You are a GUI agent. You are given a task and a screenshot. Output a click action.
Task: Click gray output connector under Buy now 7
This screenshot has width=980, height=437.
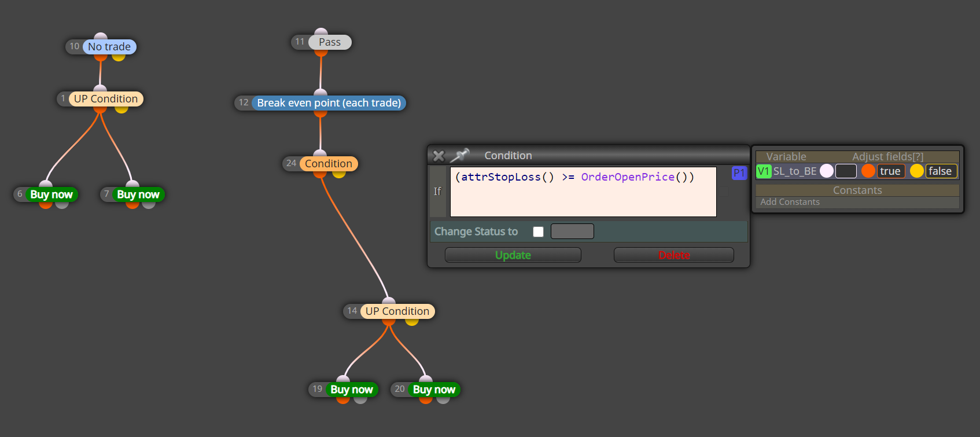point(149,204)
